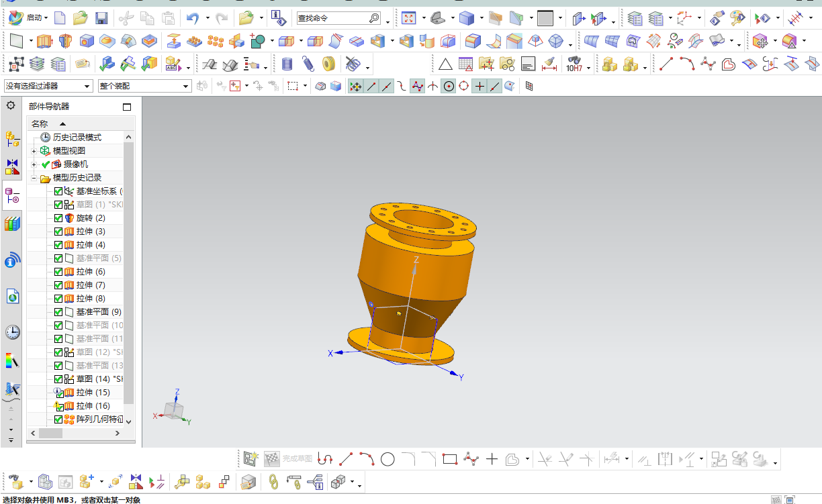The height and width of the screenshot is (504, 822).
Task: Select the Arc curve tool in top toolbar
Action: [x=687, y=64]
